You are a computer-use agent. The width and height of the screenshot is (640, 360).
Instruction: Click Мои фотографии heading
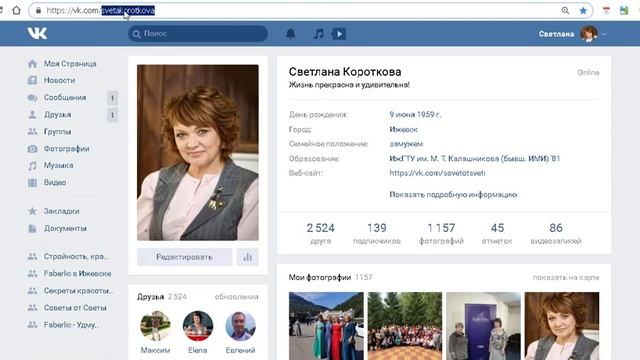coord(320,278)
